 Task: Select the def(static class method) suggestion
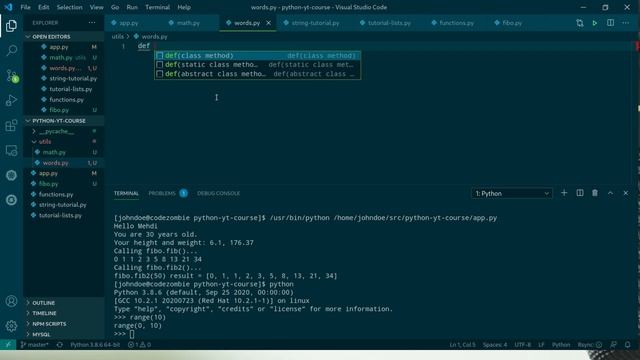pos(257,64)
